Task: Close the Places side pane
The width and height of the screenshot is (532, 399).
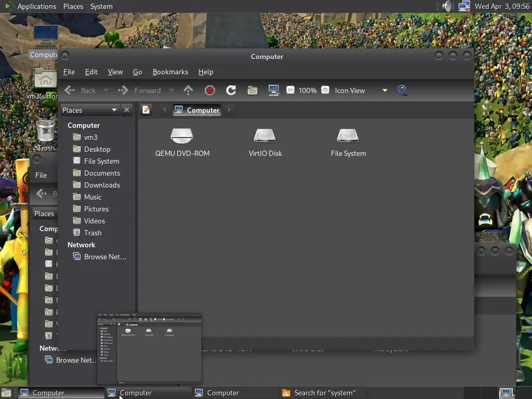Action: coord(127,110)
